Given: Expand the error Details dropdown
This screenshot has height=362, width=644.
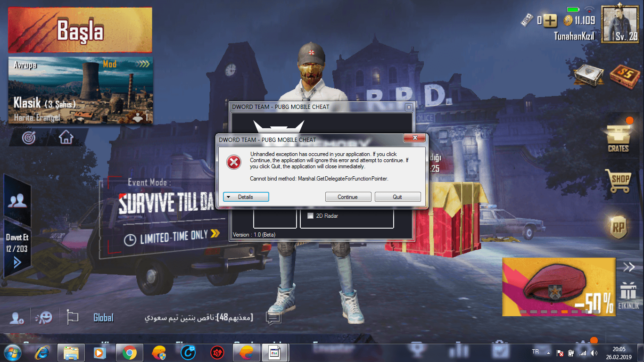Looking at the screenshot, I should (246, 197).
